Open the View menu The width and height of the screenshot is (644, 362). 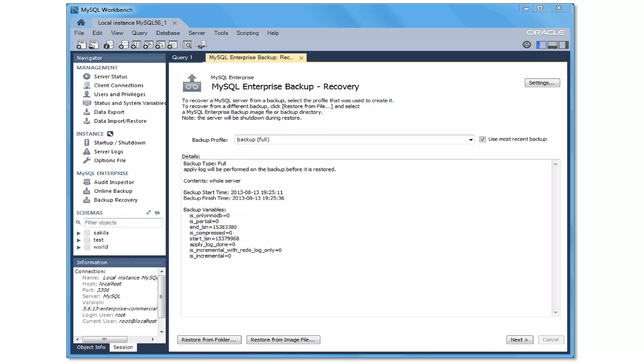[x=117, y=33]
